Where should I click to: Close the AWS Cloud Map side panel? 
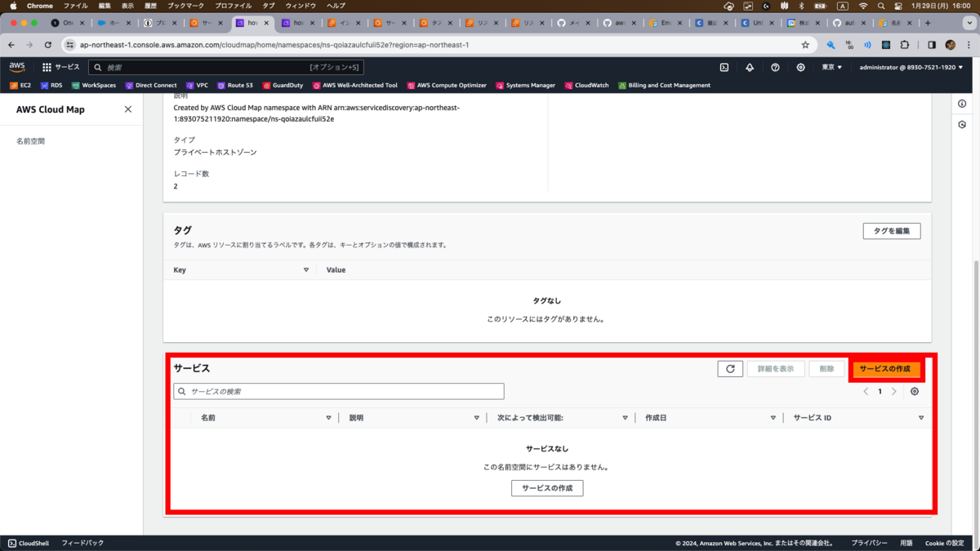pyautogui.click(x=127, y=109)
